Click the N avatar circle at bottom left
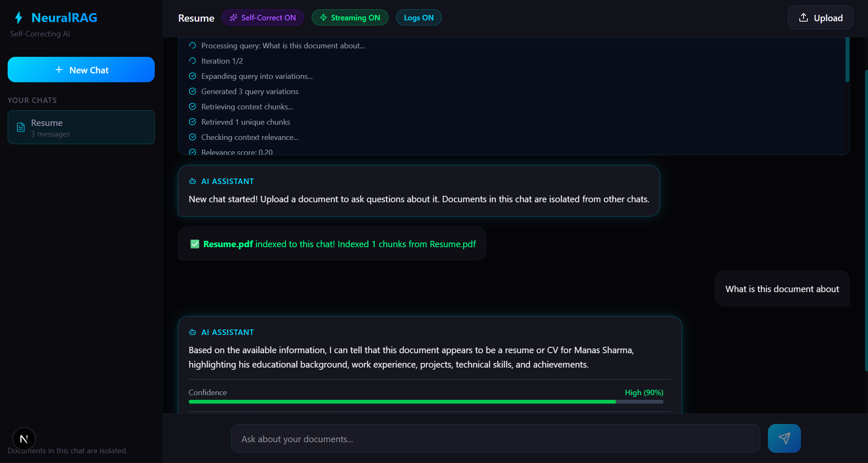This screenshot has height=463, width=868. pyautogui.click(x=24, y=438)
